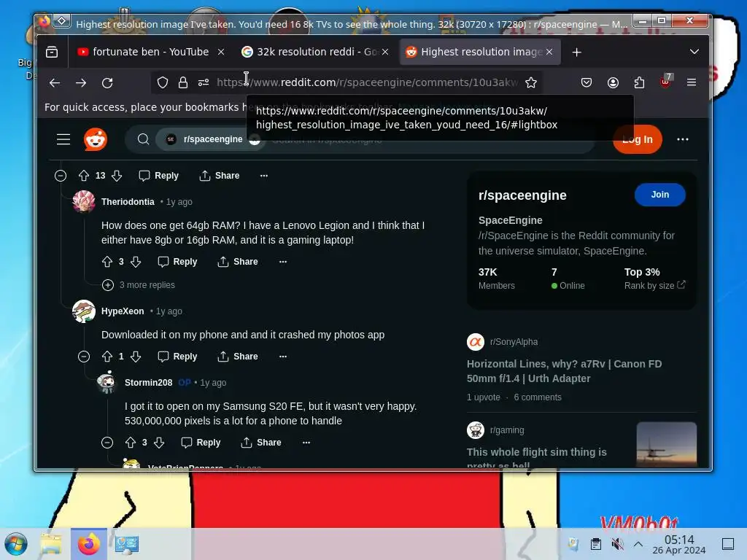Viewport: 747px width, 560px height.
Task: Downvote the comment with 13 points
Action: pyautogui.click(x=117, y=176)
